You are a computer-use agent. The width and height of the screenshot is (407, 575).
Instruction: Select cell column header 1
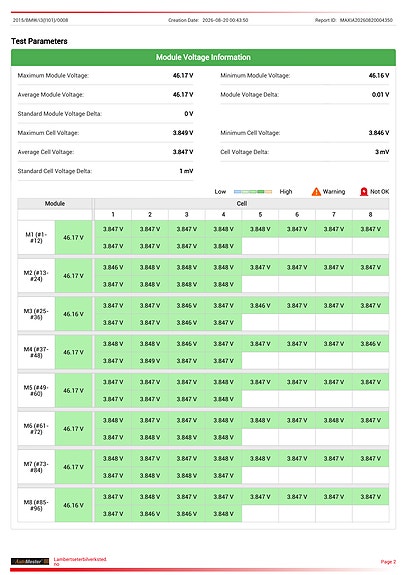pyautogui.click(x=113, y=215)
